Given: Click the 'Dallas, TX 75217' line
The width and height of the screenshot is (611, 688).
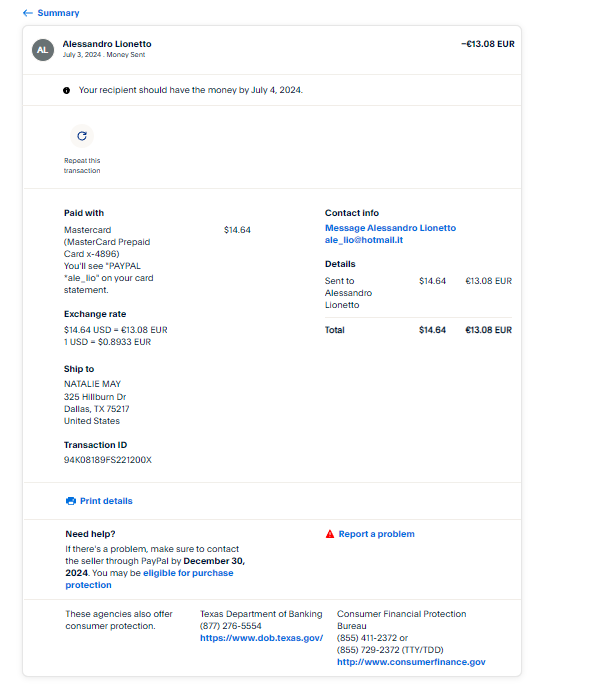Looking at the screenshot, I should click(x=96, y=409).
